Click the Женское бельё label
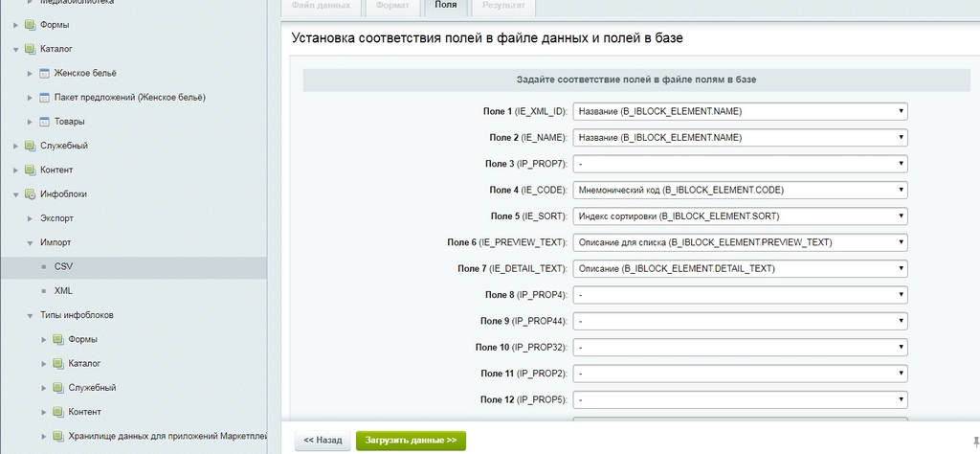This screenshot has width=980, height=454. tap(85, 73)
